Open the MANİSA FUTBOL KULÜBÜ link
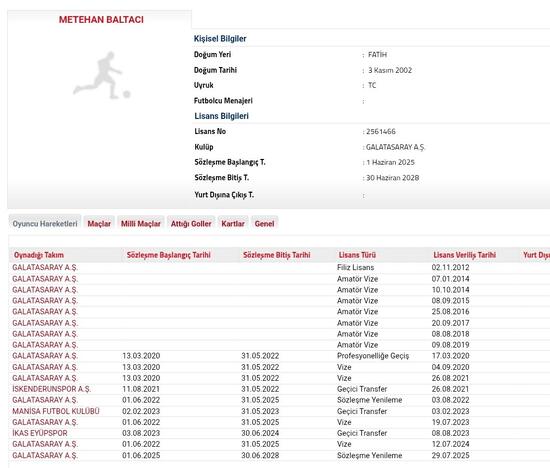This screenshot has height=468, width=550. 56,411
